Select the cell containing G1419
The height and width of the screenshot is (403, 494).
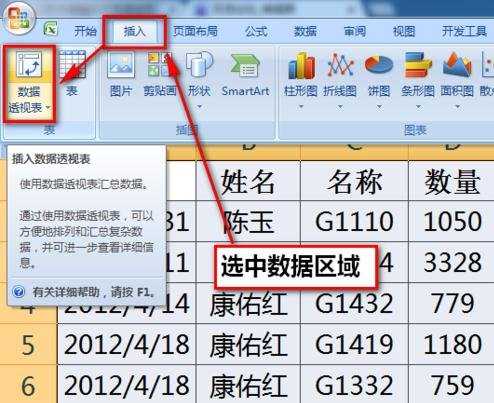click(x=354, y=344)
